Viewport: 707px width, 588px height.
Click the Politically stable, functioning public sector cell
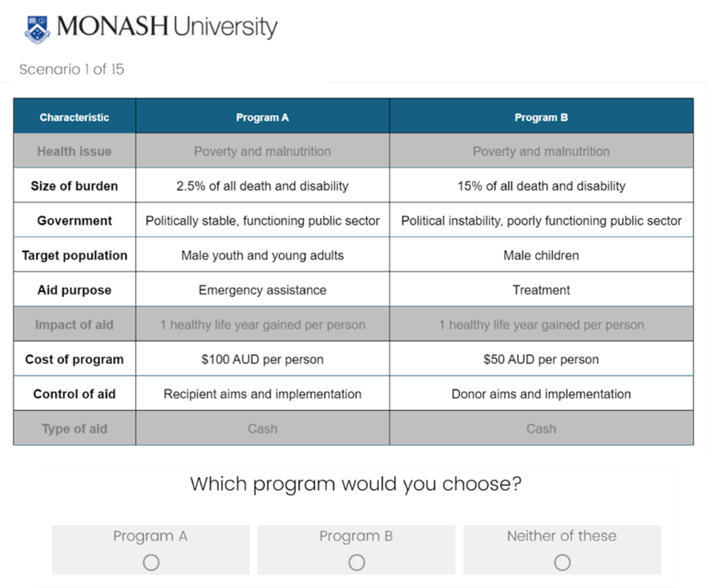point(262,221)
